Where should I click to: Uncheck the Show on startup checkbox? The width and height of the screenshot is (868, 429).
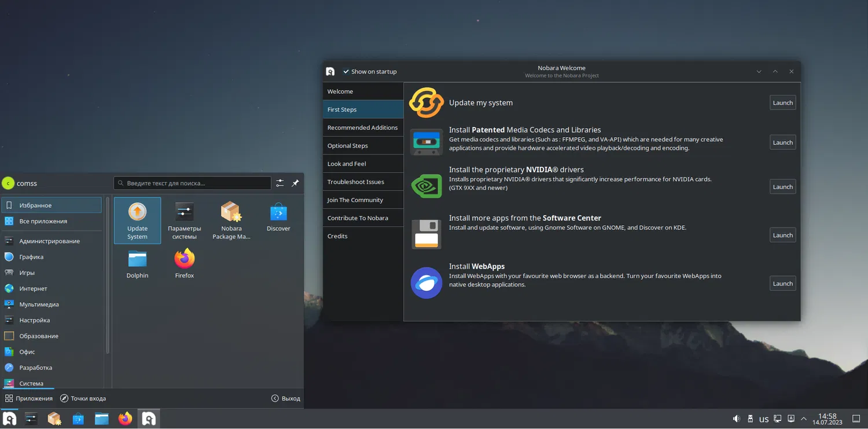tap(346, 72)
